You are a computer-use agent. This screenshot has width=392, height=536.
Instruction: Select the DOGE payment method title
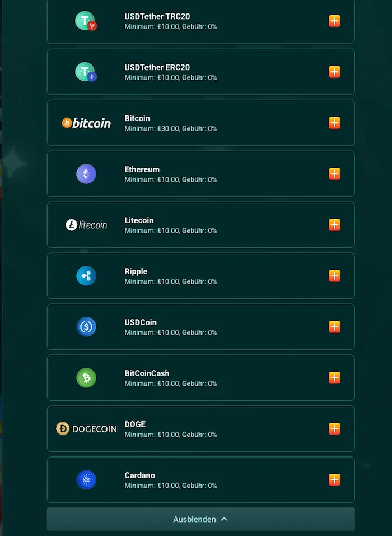pos(135,424)
